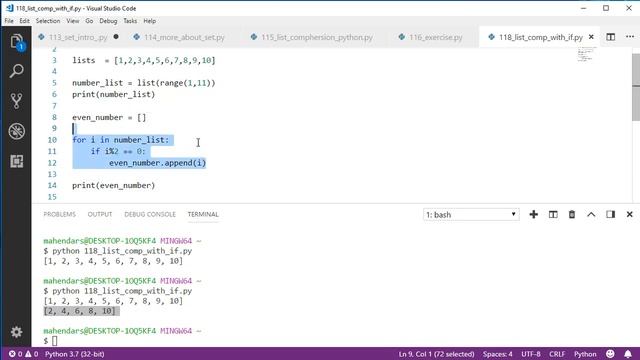The image size is (640, 360).
Task: Select the TERMINAL panel tab
Action: (203, 214)
